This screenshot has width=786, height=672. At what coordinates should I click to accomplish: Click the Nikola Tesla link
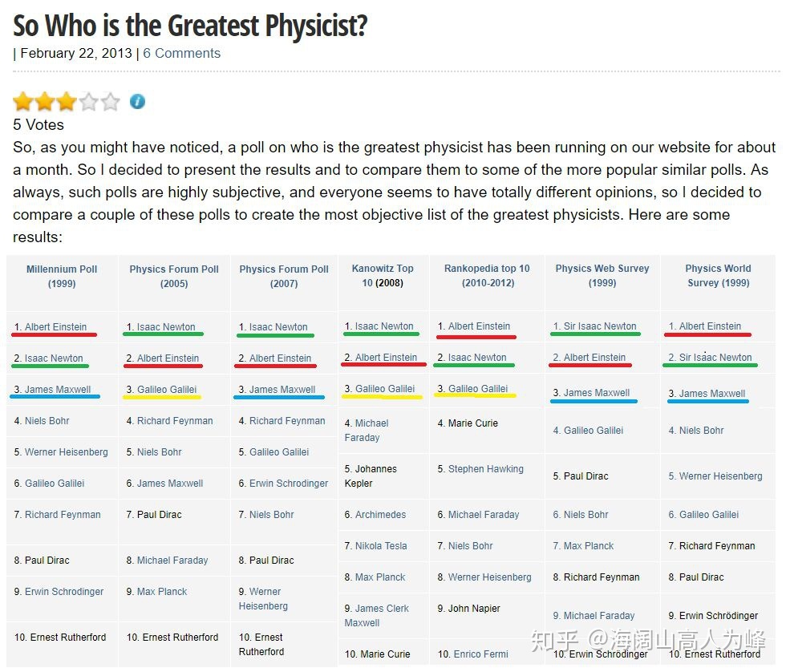(381, 546)
